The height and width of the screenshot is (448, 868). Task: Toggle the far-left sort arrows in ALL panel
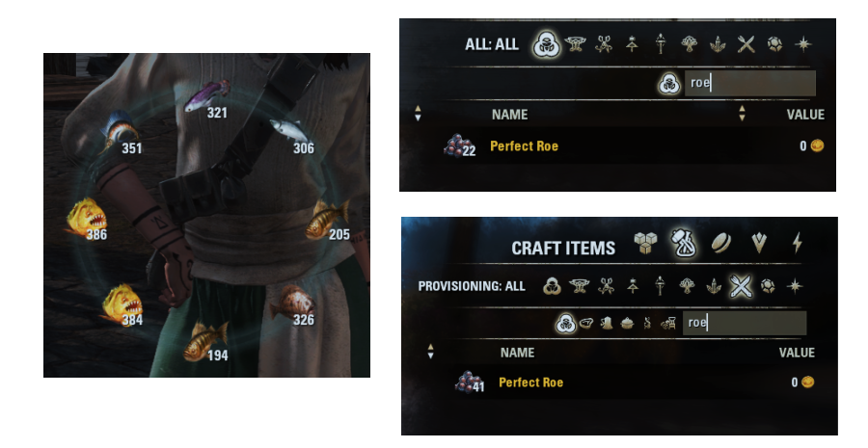coord(418,114)
